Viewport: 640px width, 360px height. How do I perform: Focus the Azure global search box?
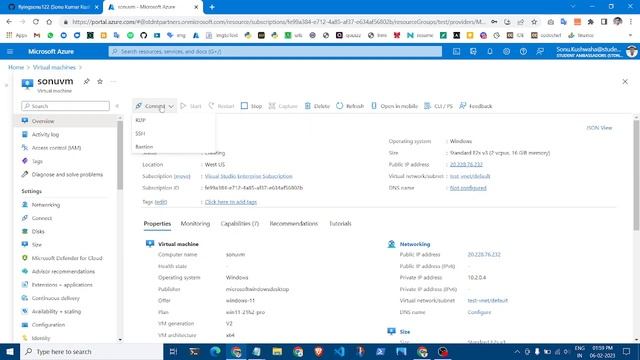(275, 51)
